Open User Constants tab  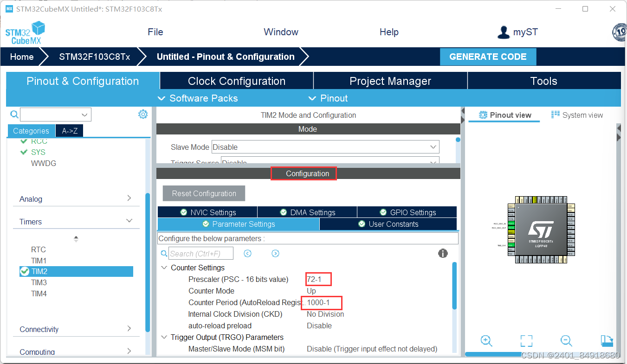[388, 224]
